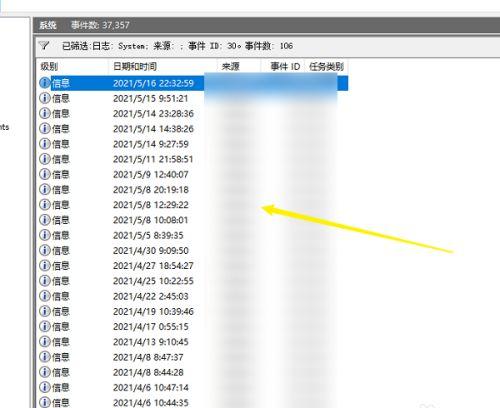Click info icon of 2021/5/11 21:58:51 row
Screen dimensions: 500x408
[45, 159]
